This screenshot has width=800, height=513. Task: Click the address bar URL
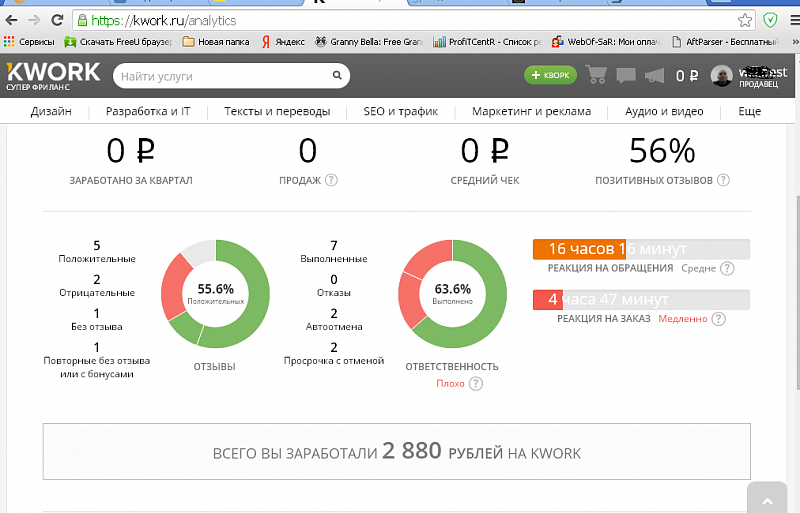pos(164,20)
